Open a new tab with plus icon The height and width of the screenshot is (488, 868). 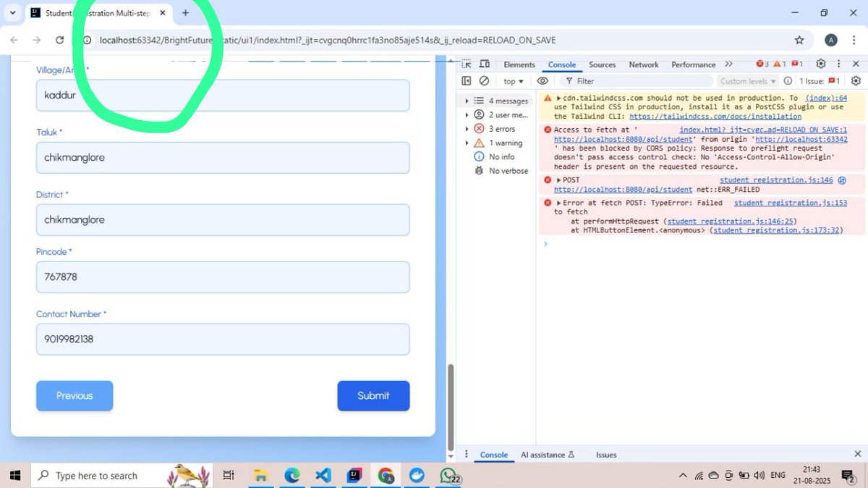[x=185, y=13]
